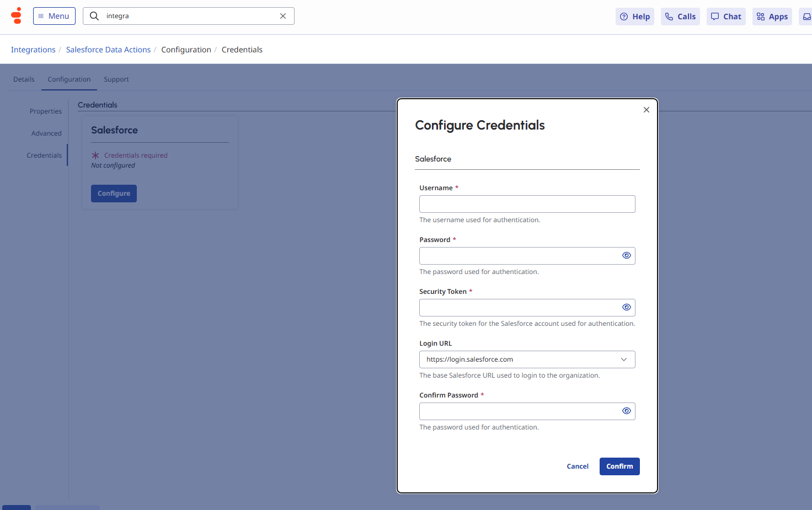Open the Apps panel
The height and width of the screenshot is (510, 812).
point(772,17)
